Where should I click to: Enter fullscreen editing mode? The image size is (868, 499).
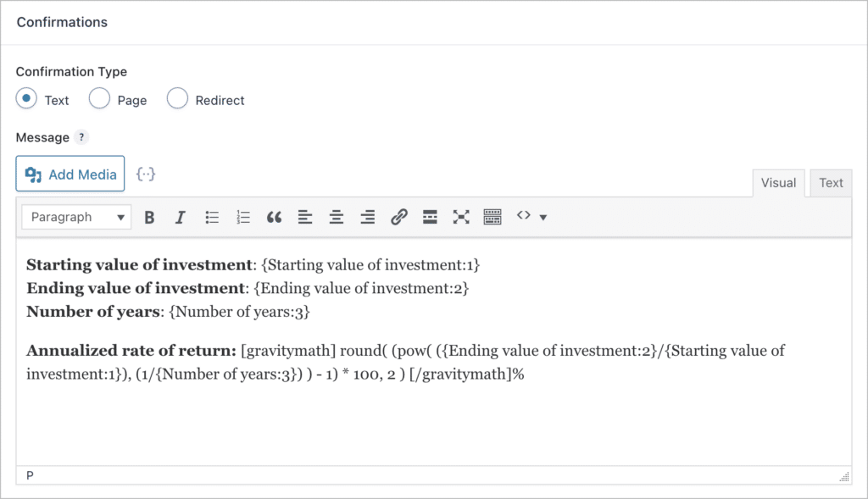(461, 218)
